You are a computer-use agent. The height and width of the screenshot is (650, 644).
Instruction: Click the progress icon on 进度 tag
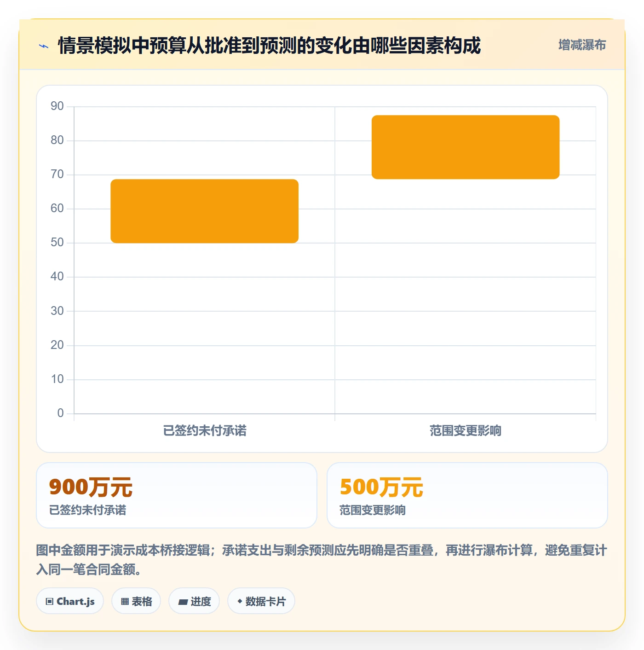pyautogui.click(x=183, y=602)
